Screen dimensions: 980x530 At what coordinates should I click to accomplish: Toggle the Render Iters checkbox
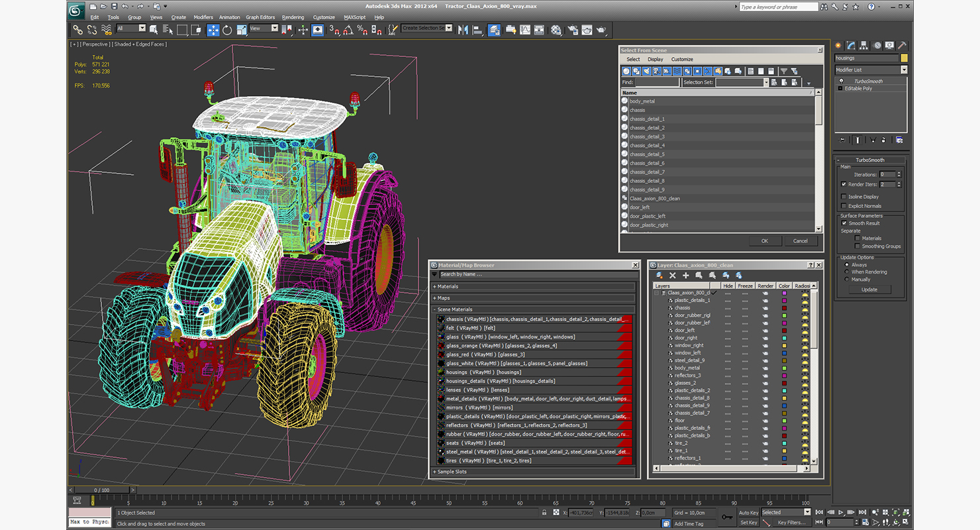point(844,184)
